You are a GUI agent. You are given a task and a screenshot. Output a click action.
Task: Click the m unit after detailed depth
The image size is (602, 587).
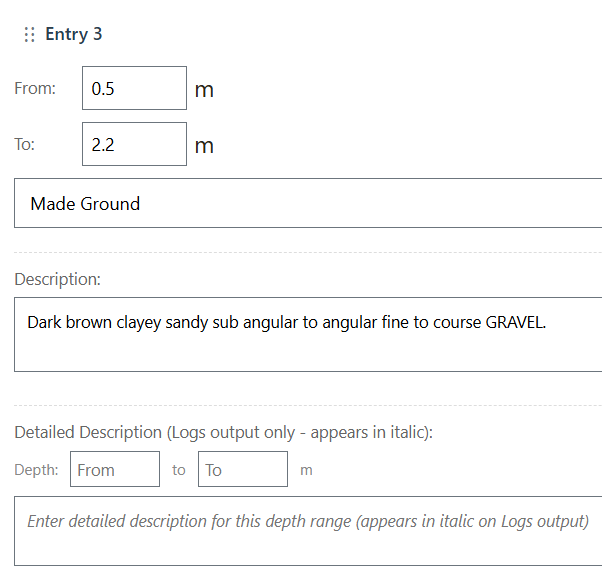(306, 470)
